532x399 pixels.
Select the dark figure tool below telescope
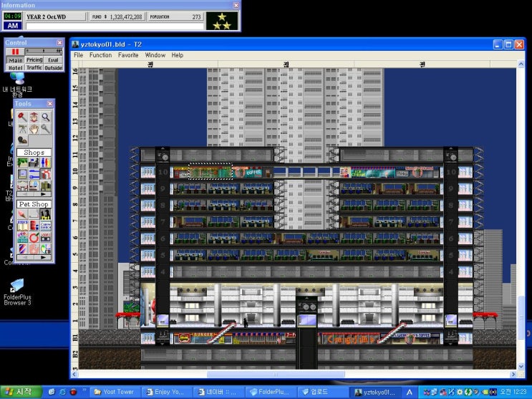pos(22,140)
